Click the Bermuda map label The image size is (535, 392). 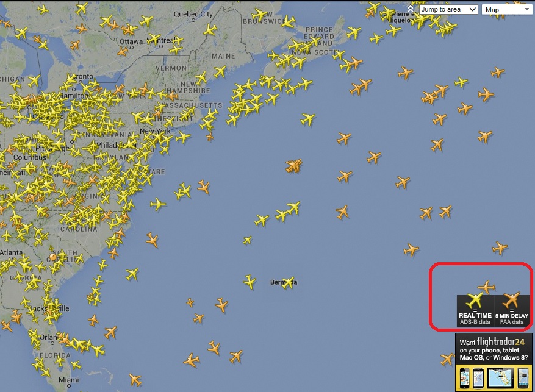tap(284, 282)
